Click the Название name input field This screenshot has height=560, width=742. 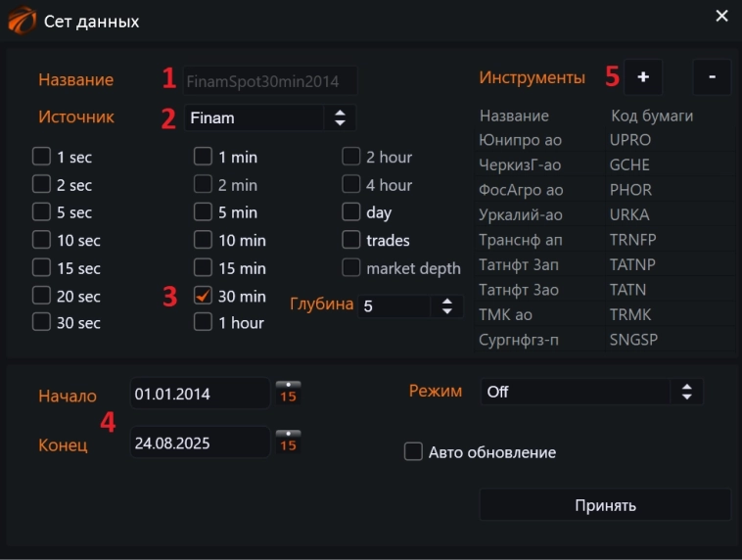tap(270, 80)
